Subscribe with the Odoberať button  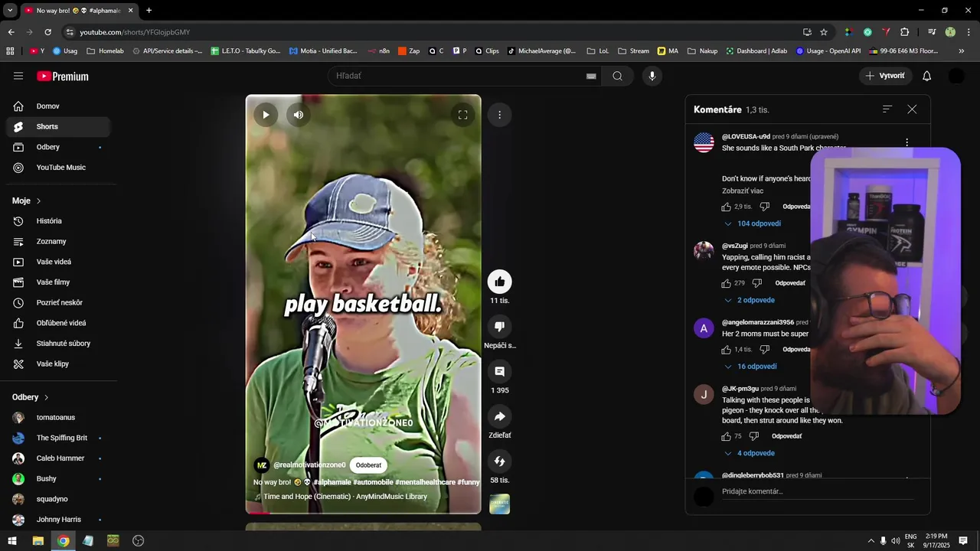pos(368,465)
